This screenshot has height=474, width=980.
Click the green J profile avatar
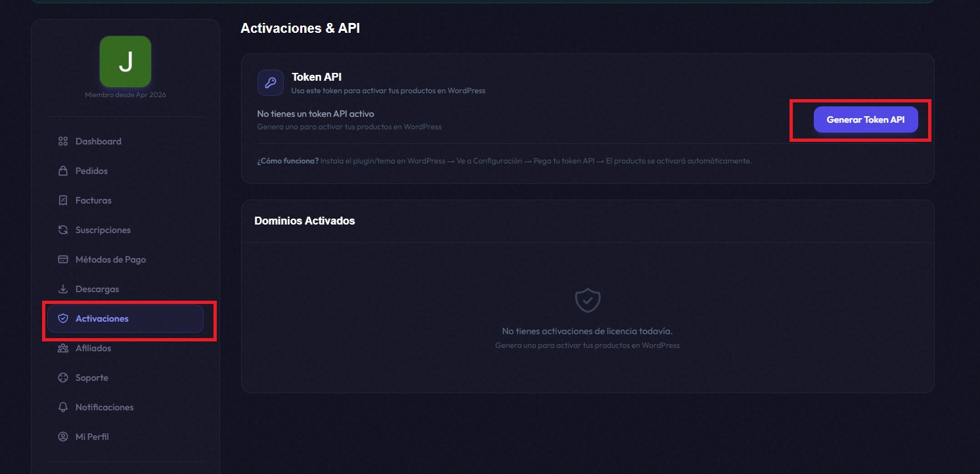pos(125,62)
